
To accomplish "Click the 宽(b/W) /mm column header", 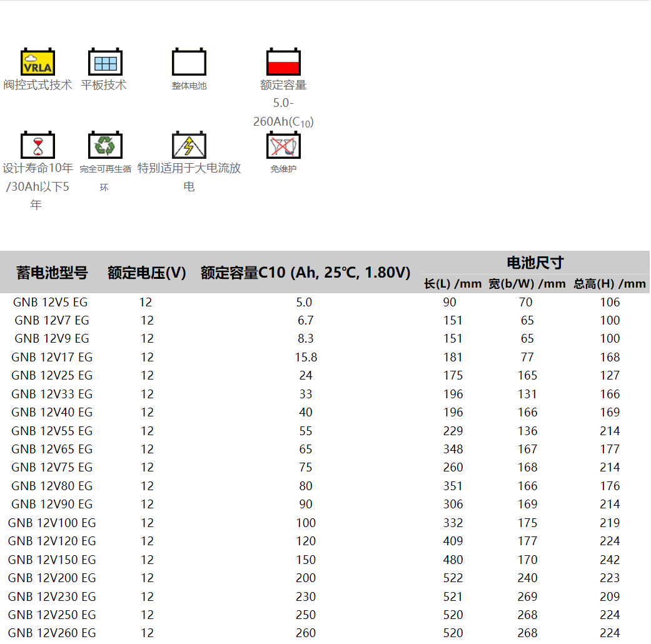I will pos(527,284).
